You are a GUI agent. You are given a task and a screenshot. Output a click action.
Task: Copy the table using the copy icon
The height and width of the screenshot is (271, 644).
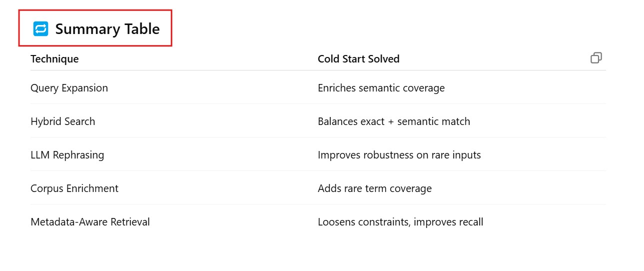pyautogui.click(x=596, y=58)
